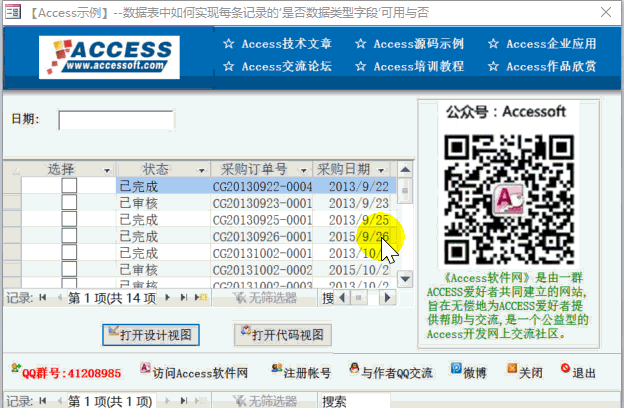Select cell CG20130925-0001

[262, 220]
